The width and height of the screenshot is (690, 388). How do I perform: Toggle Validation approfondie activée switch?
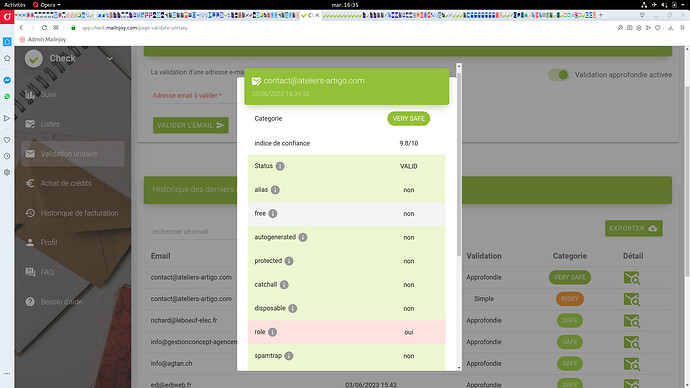pyautogui.click(x=558, y=75)
